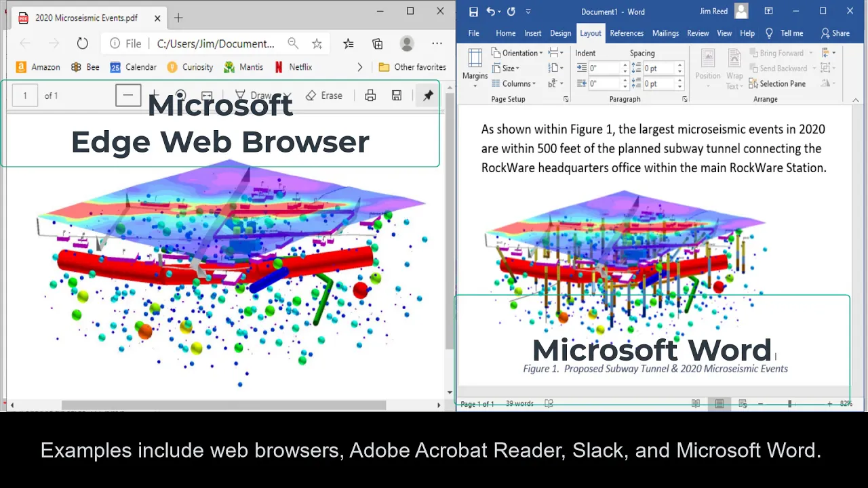868x488 pixels.
Task: Open the Selection Pane
Action: [x=777, y=84]
